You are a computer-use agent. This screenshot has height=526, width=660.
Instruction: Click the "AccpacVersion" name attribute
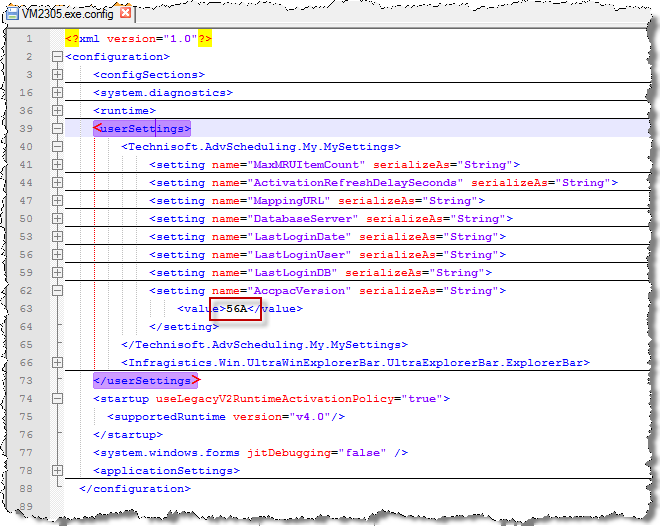coord(281,291)
